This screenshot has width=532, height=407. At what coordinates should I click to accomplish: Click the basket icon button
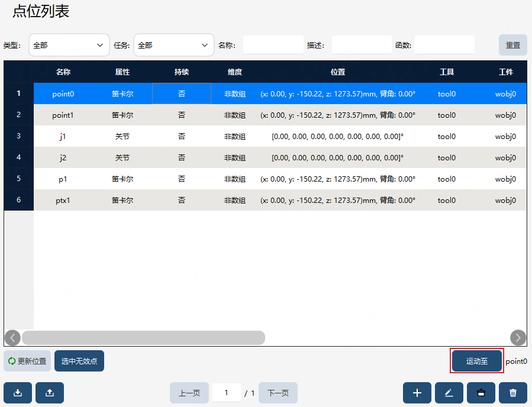(481, 393)
